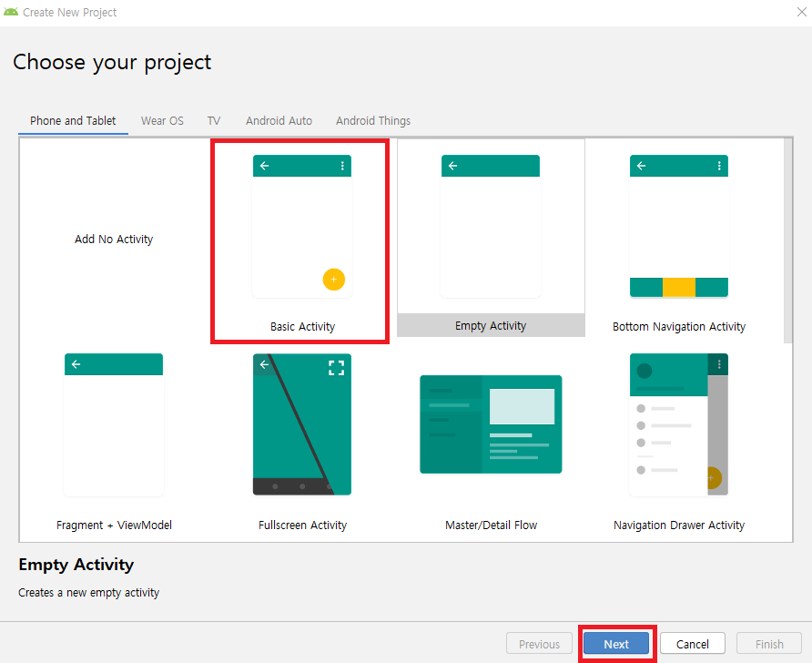The width and height of the screenshot is (812, 663).
Task: Open the Android Things tab
Action: point(373,121)
